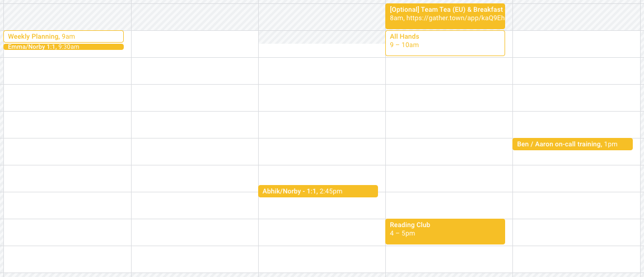This screenshot has height=277, width=644.
Task: Open the Abhik/Norby - 1:1 event
Action: pyautogui.click(x=318, y=191)
